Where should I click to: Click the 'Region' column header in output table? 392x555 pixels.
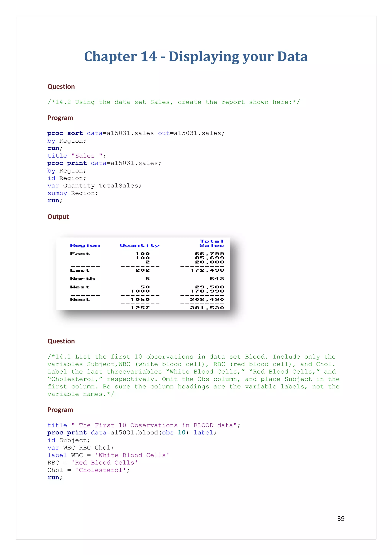coord(85,246)
